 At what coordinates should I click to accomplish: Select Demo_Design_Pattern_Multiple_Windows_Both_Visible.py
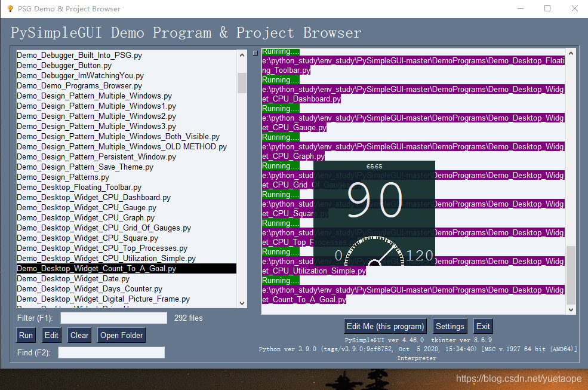point(127,136)
